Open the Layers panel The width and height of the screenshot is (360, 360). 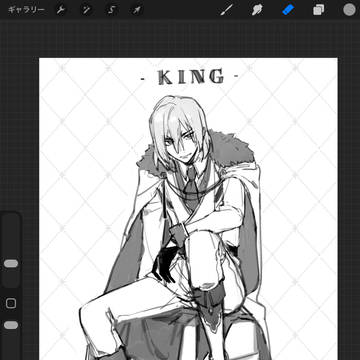click(x=319, y=10)
